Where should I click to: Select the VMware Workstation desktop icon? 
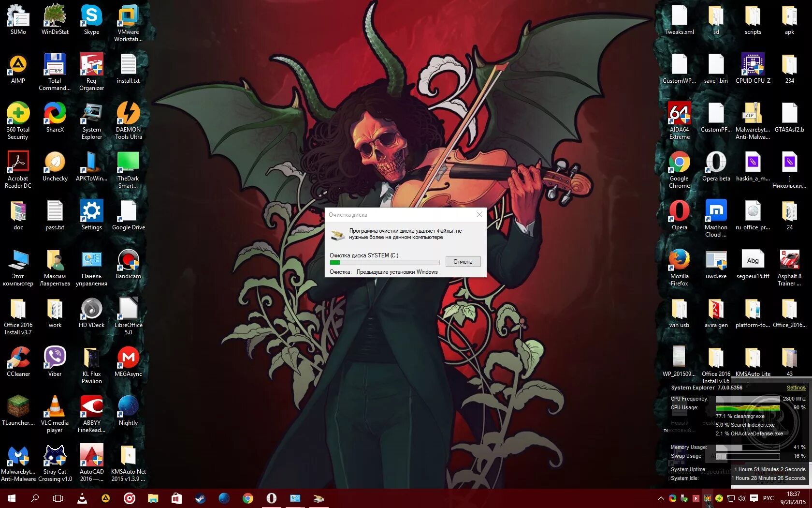[129, 23]
